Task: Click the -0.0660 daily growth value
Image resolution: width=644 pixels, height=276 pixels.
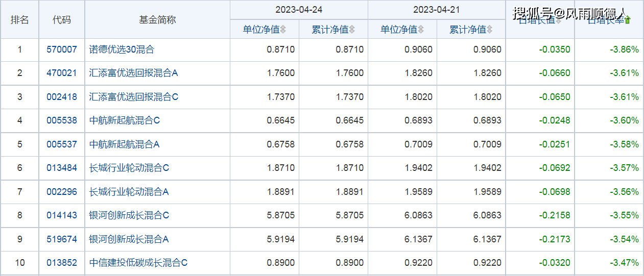Action: pyautogui.click(x=555, y=73)
